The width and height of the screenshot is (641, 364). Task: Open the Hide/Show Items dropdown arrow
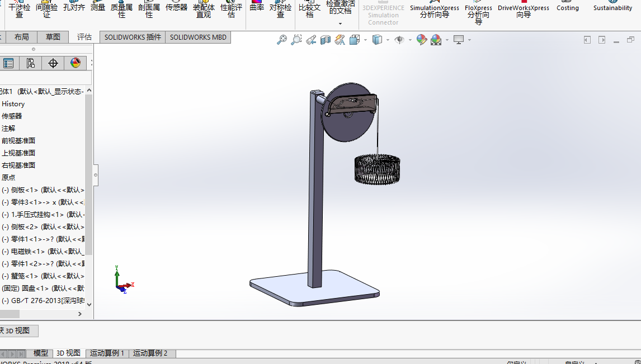coord(410,40)
